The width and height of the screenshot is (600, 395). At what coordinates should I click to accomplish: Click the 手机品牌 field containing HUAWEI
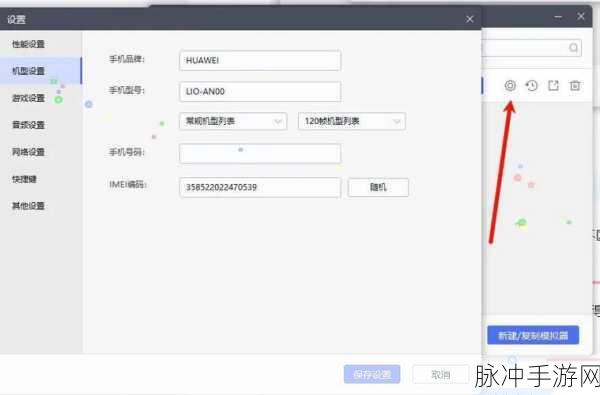pos(260,60)
